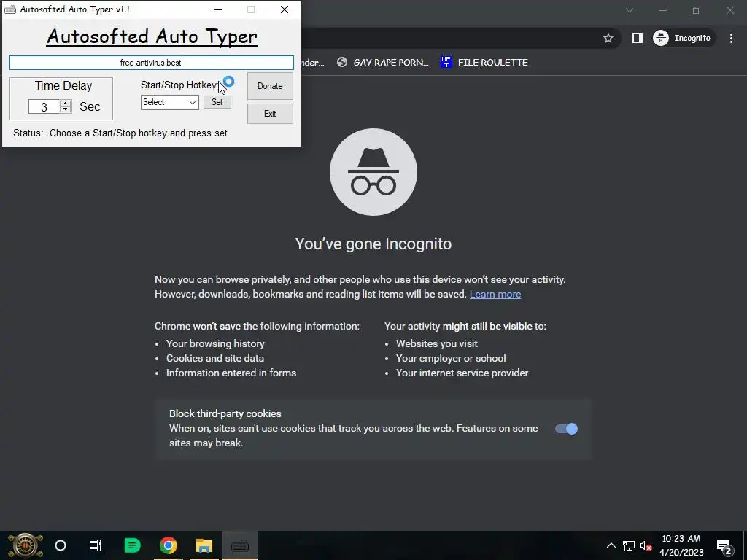Screen dimensions: 747x560
Task: Click 'Information entered in forms' list item
Action: pyautogui.click(x=231, y=373)
